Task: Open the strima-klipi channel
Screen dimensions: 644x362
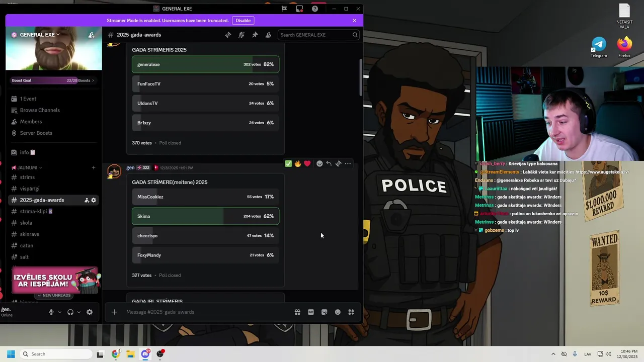Action: tap(53, 211)
